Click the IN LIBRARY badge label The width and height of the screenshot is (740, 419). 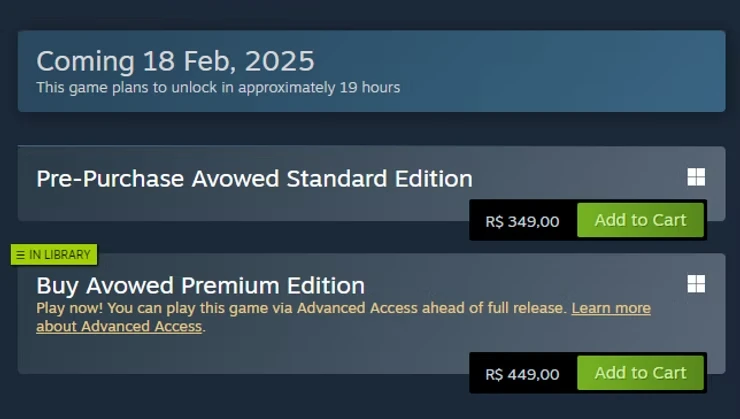coord(59,255)
